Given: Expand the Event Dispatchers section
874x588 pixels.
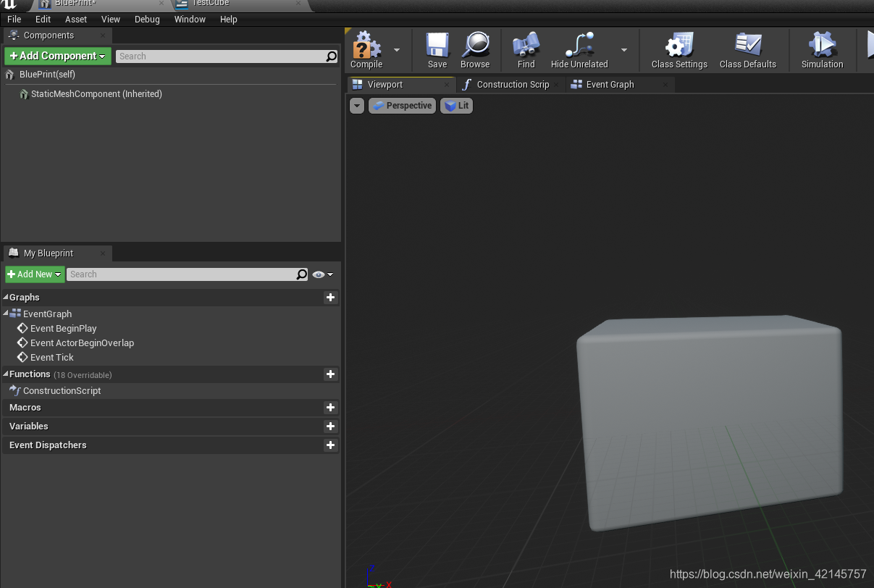Looking at the screenshot, I should click(x=48, y=445).
